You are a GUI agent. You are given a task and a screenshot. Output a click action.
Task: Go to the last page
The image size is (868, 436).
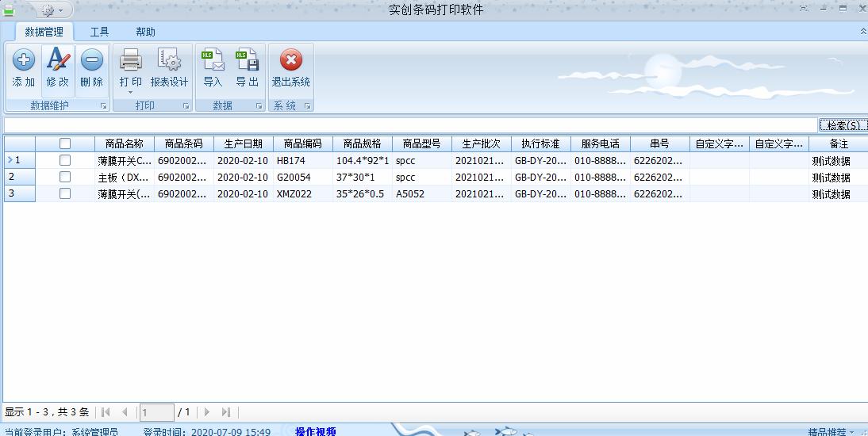tap(226, 411)
